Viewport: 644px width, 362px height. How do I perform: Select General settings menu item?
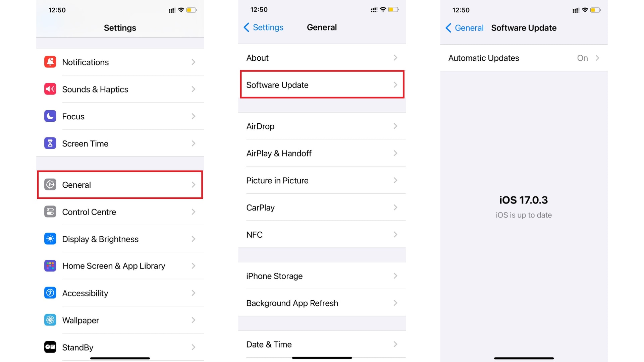point(119,185)
